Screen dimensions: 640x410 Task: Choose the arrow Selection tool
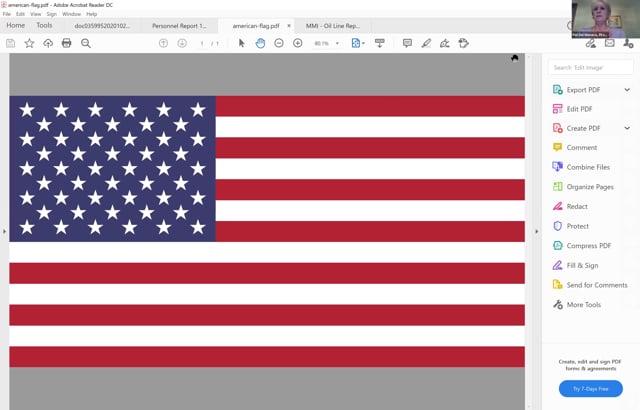(241, 43)
